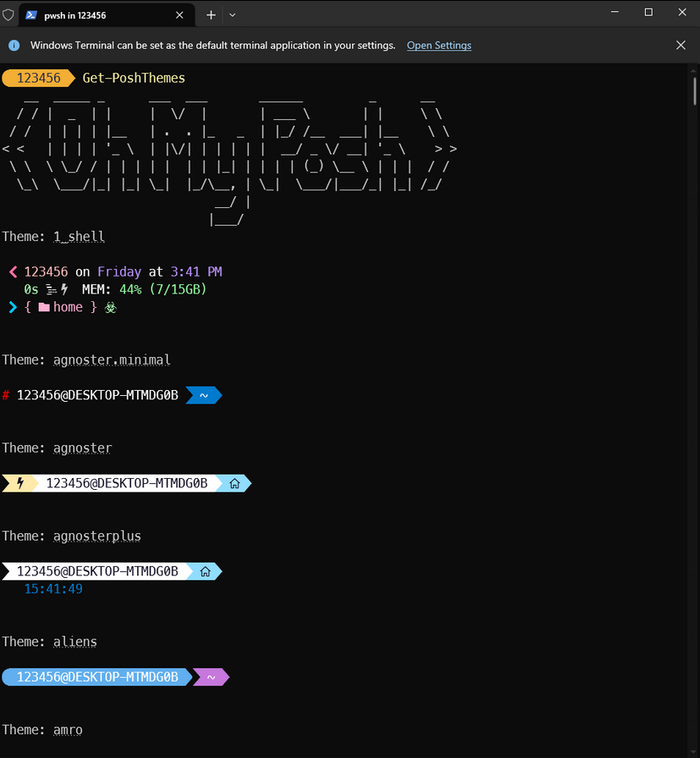The height and width of the screenshot is (758, 700).
Task: Close the pwsh in 123456 tab
Action: coord(178,14)
